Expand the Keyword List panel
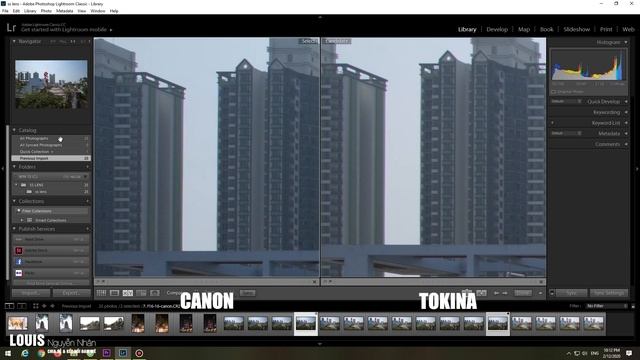This screenshot has width=640, height=360. pos(626,123)
